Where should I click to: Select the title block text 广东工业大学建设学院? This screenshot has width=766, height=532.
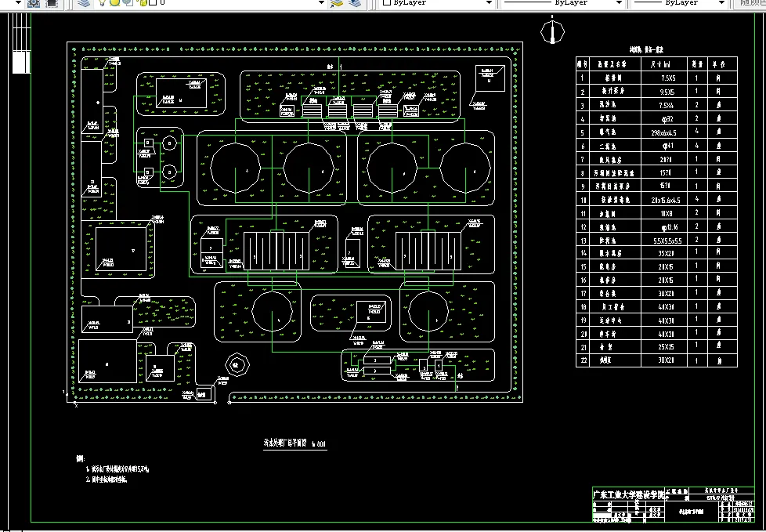(x=629, y=495)
